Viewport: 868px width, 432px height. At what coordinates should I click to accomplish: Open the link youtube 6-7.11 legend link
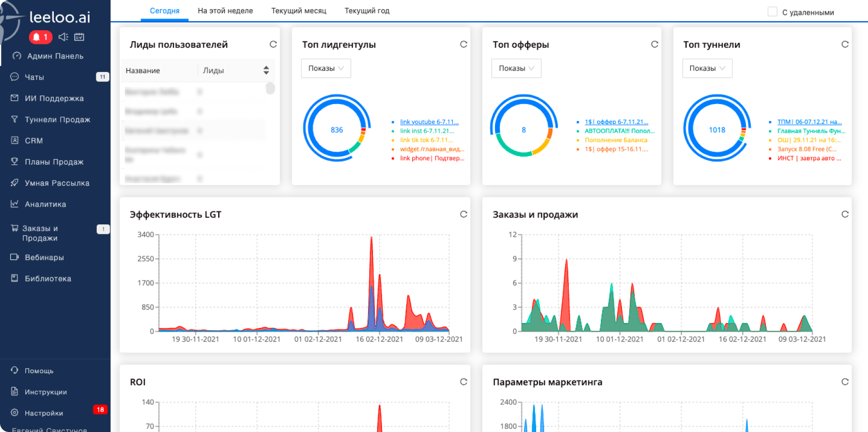point(429,122)
